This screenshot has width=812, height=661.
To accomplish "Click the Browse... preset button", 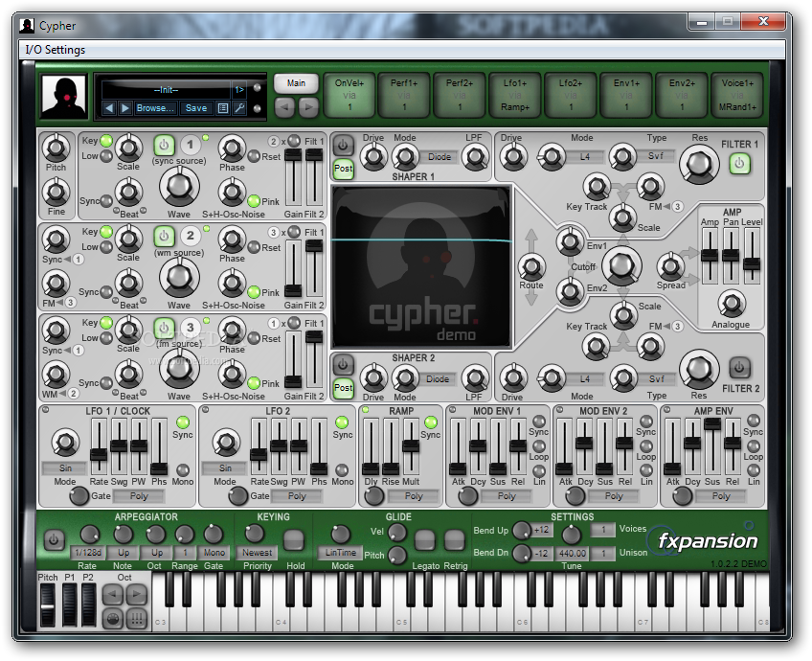I will pyautogui.click(x=155, y=108).
